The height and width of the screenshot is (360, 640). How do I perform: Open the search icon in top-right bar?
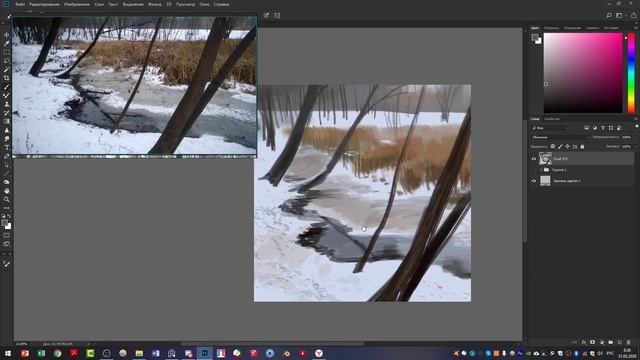coord(609,16)
